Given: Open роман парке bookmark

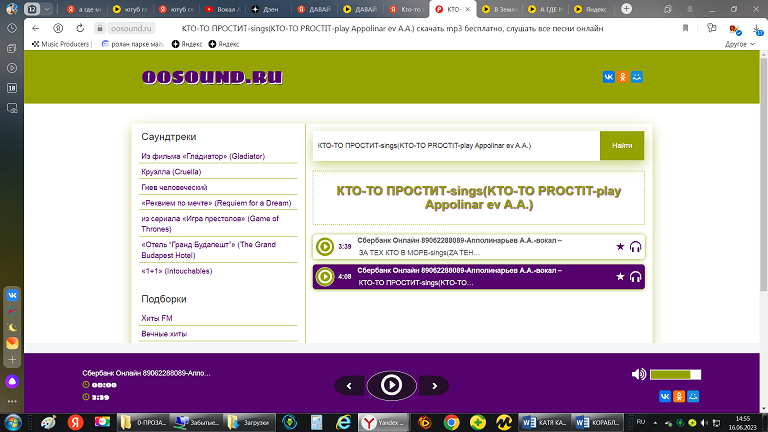Looking at the screenshot, I should click(x=133, y=44).
